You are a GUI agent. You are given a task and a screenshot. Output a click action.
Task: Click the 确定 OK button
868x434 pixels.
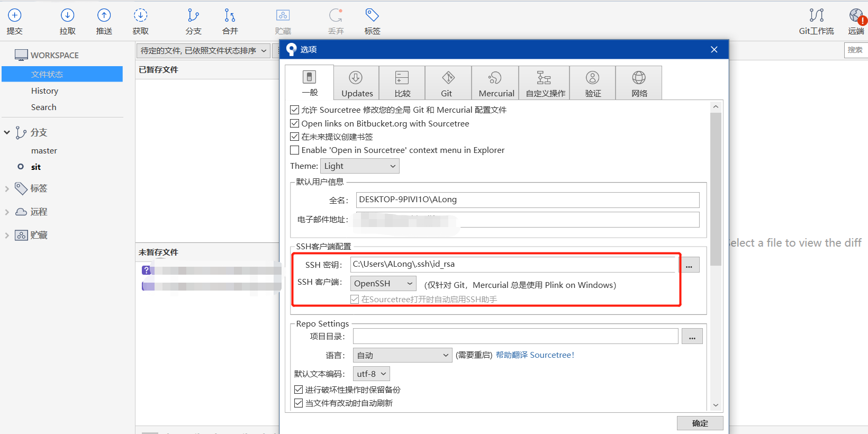700,423
